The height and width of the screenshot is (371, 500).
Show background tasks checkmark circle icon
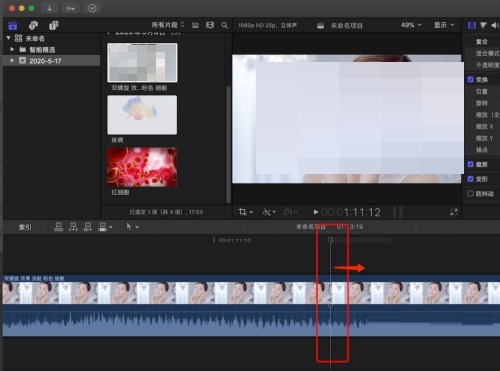click(92, 8)
